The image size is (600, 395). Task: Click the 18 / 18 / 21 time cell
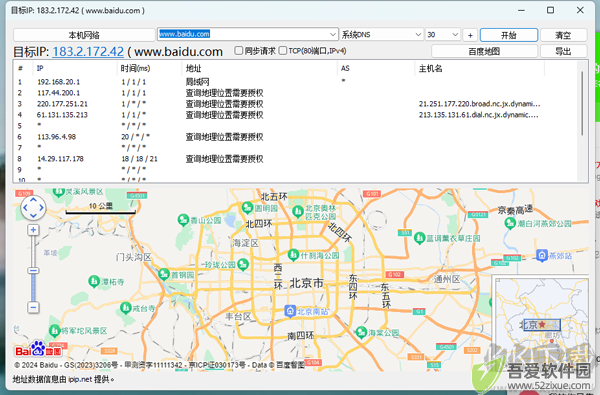pyautogui.click(x=139, y=159)
